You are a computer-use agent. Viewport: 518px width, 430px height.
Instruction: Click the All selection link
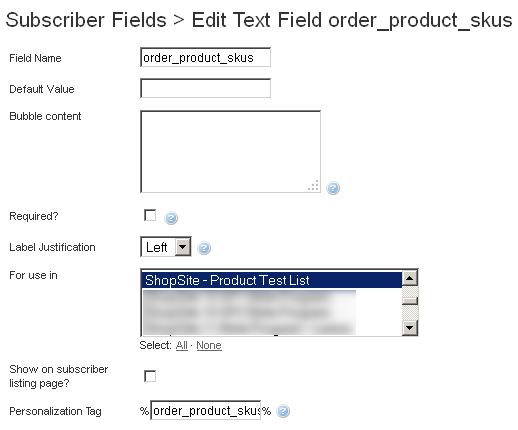point(182,345)
